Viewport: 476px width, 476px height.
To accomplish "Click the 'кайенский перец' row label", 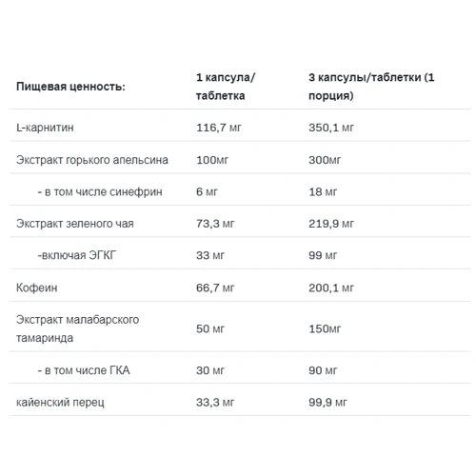I will tap(60, 403).
